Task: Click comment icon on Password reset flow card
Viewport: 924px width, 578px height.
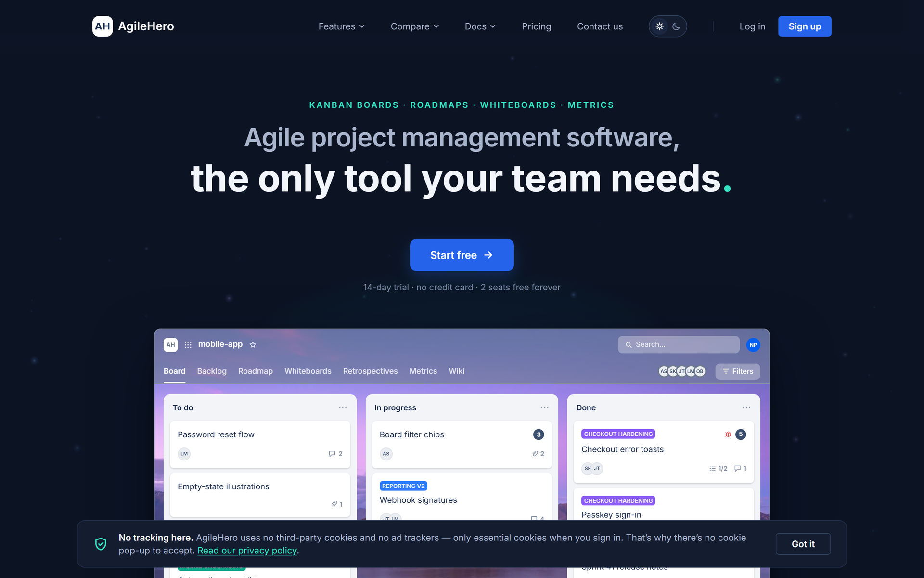Action: click(x=332, y=454)
